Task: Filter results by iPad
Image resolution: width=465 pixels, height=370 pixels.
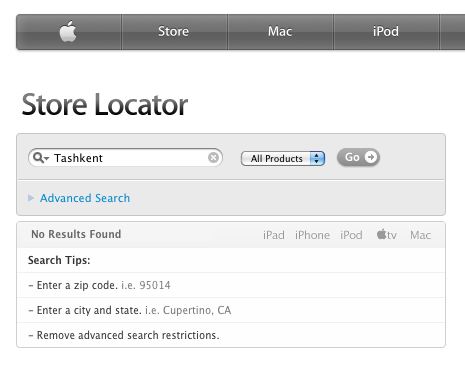Action: pyautogui.click(x=274, y=235)
